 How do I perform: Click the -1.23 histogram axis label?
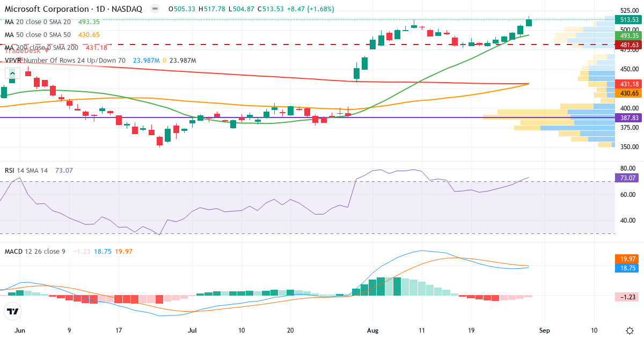627,296
